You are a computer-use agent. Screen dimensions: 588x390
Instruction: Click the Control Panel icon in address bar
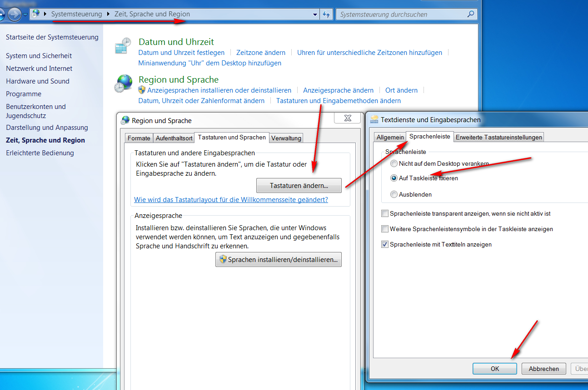click(x=36, y=14)
